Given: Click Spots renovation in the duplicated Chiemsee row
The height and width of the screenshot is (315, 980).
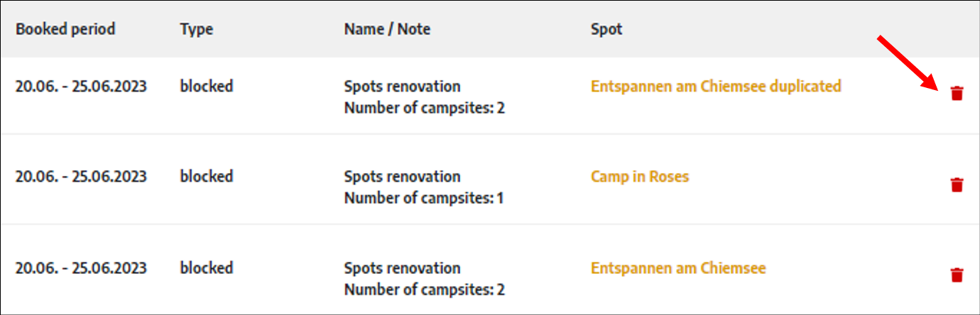Looking at the screenshot, I should (x=402, y=87).
